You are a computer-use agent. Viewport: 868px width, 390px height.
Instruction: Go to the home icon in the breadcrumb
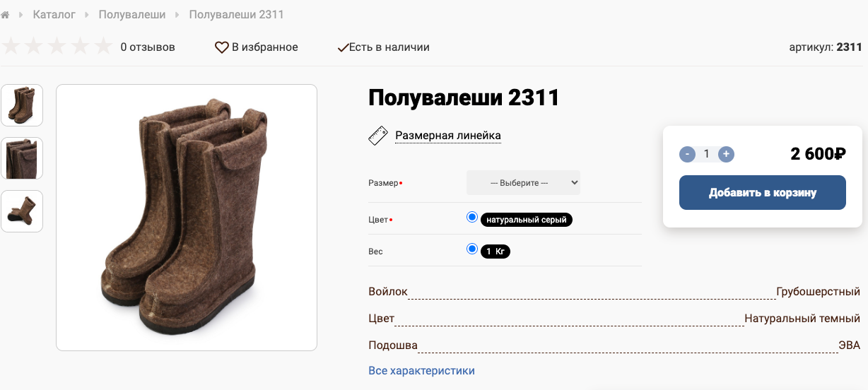click(x=5, y=14)
